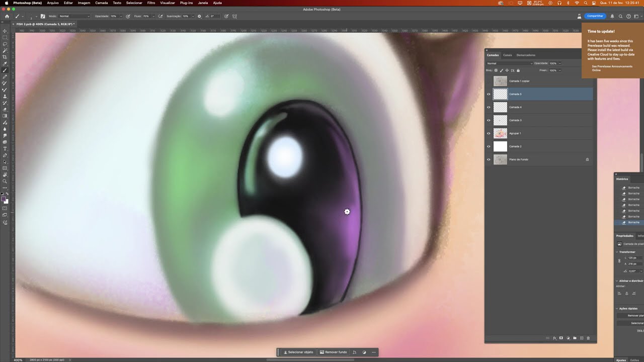The height and width of the screenshot is (362, 644).
Task: Select the Zoom magnifier tool
Action: click(5, 182)
